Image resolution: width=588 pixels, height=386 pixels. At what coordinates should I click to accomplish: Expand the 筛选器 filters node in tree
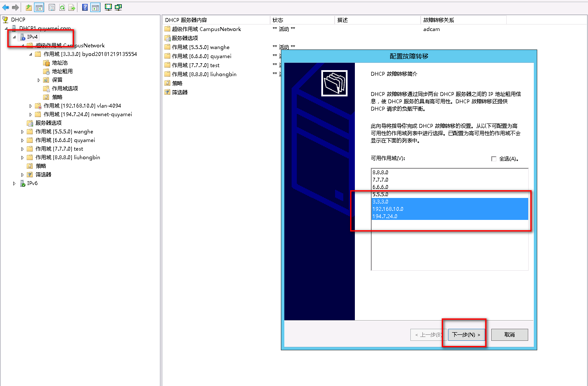click(22, 175)
